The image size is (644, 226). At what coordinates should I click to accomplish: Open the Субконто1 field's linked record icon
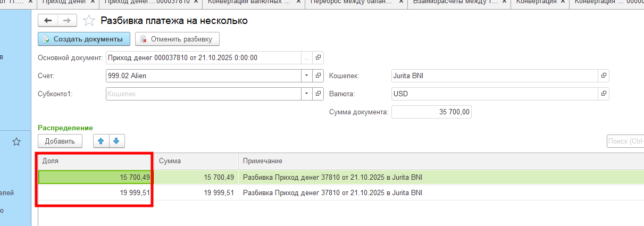coord(318,94)
